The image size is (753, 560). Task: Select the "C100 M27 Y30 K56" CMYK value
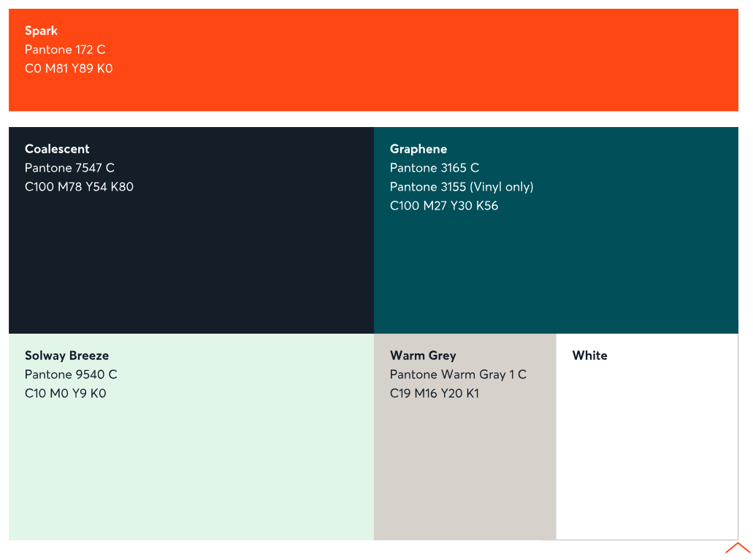click(444, 206)
